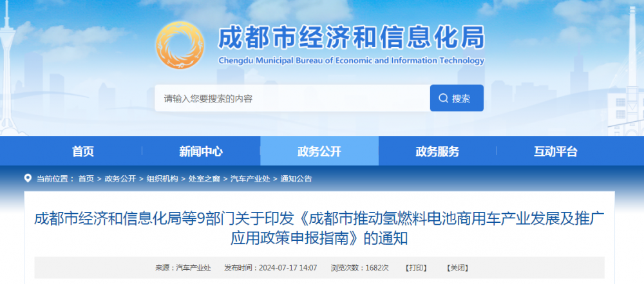Image resolution: width=644 pixels, height=284 pixels.
Task: Click the location pin icon in breadcrumb
Action: coord(28,178)
